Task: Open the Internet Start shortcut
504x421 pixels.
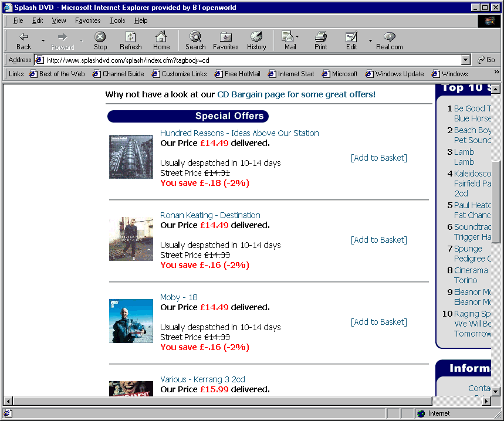Action: coord(291,74)
